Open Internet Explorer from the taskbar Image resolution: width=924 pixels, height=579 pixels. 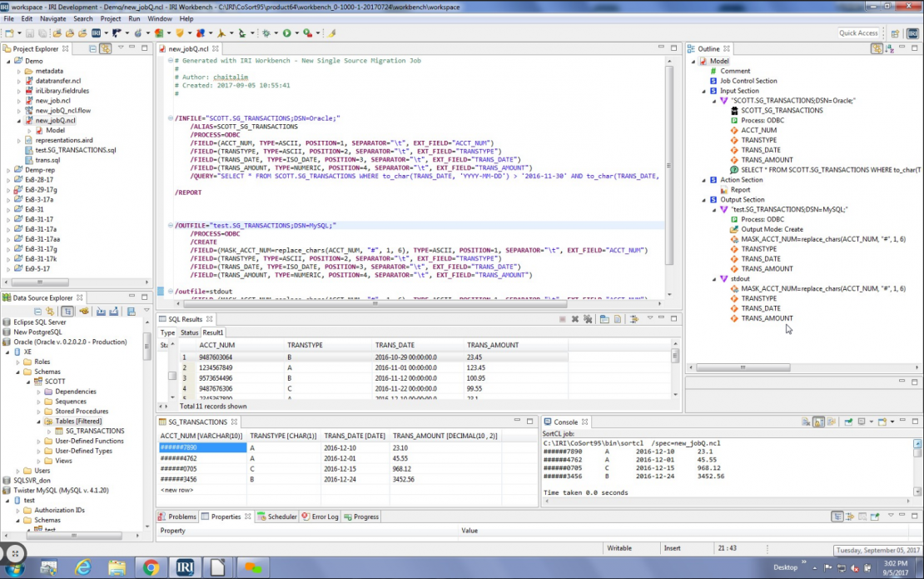83,568
